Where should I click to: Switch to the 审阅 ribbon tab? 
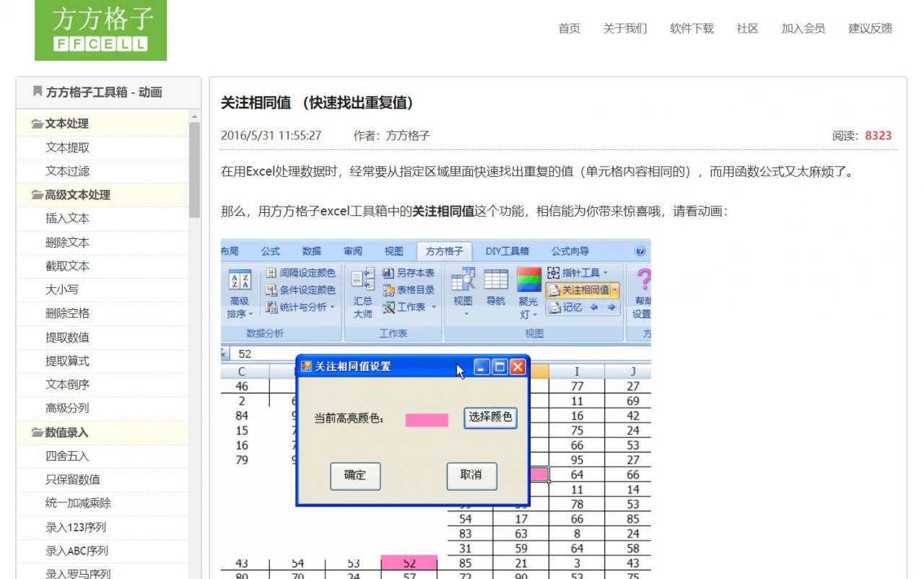click(353, 251)
